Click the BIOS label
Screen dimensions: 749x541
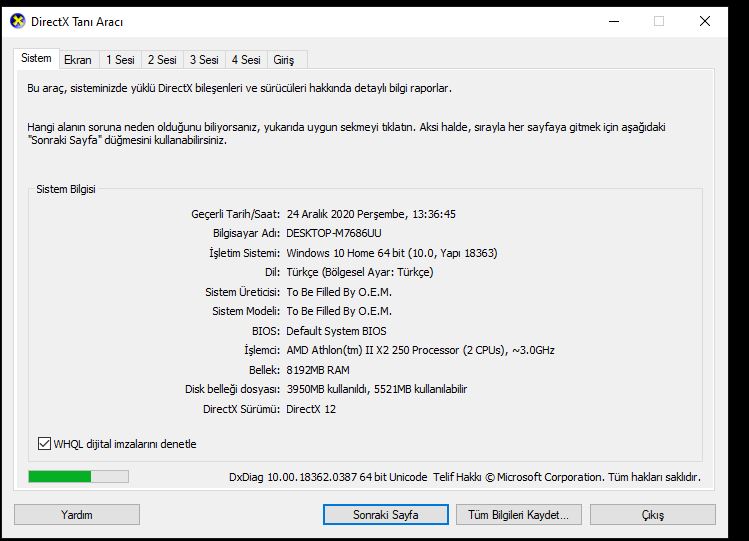(266, 331)
